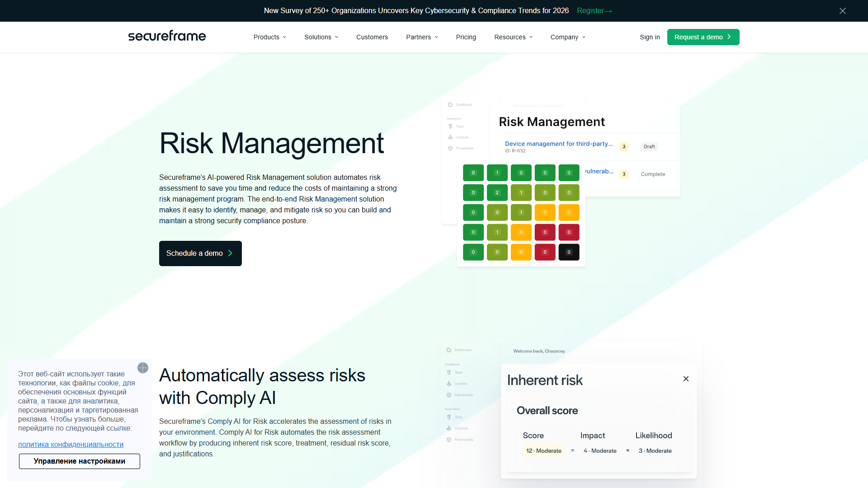Open the Pricing page
The width and height of the screenshot is (868, 488).
[x=466, y=37]
